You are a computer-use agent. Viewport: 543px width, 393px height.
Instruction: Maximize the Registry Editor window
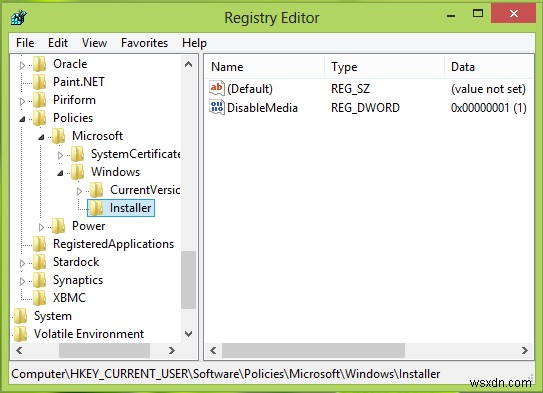click(x=478, y=14)
